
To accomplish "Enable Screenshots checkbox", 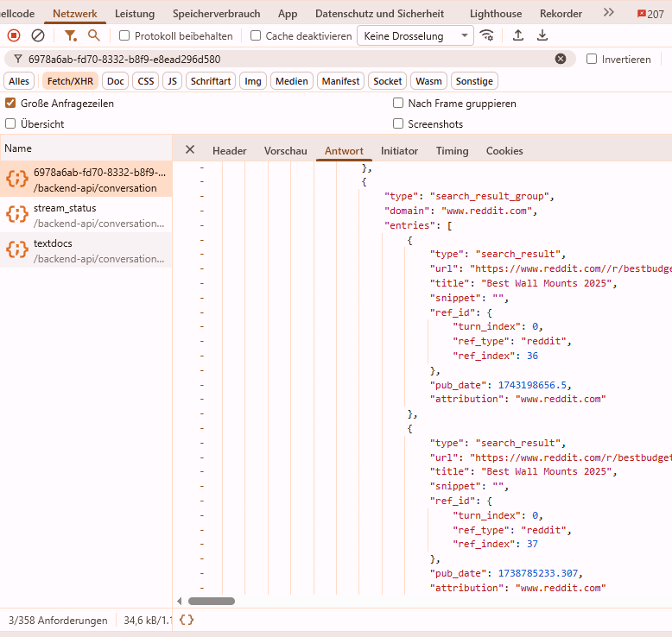I will click(x=398, y=123).
